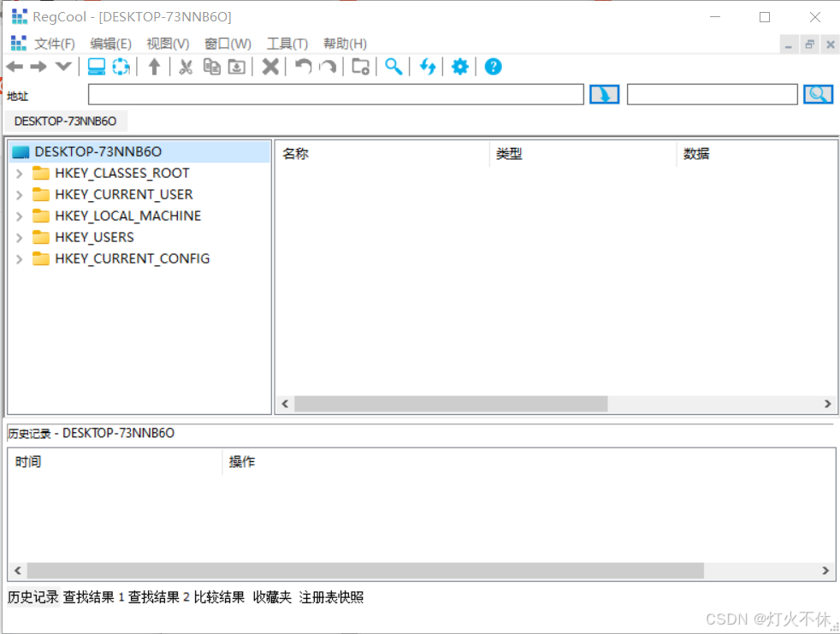Select HKEY_CURRENT_CONFIG key

pos(133,259)
